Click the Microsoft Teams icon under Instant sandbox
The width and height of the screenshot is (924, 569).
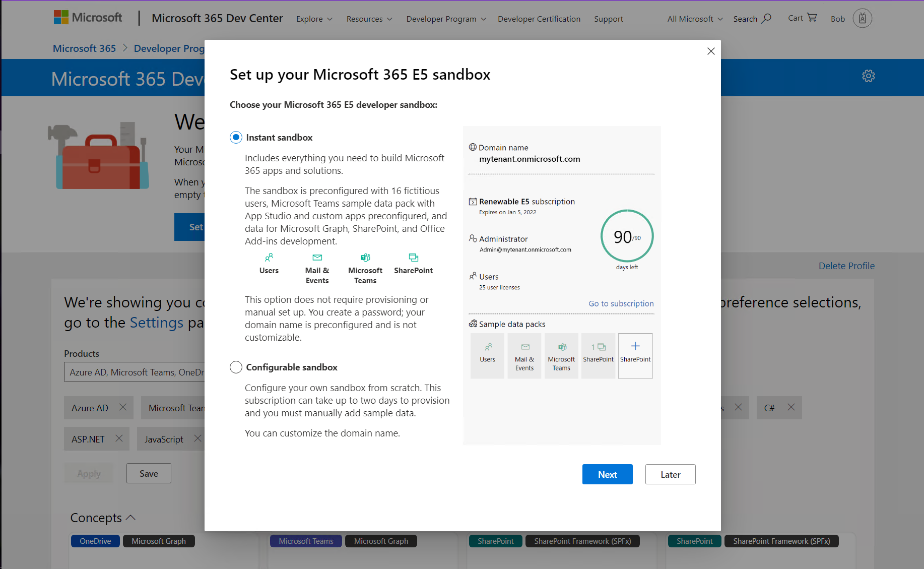click(x=365, y=258)
